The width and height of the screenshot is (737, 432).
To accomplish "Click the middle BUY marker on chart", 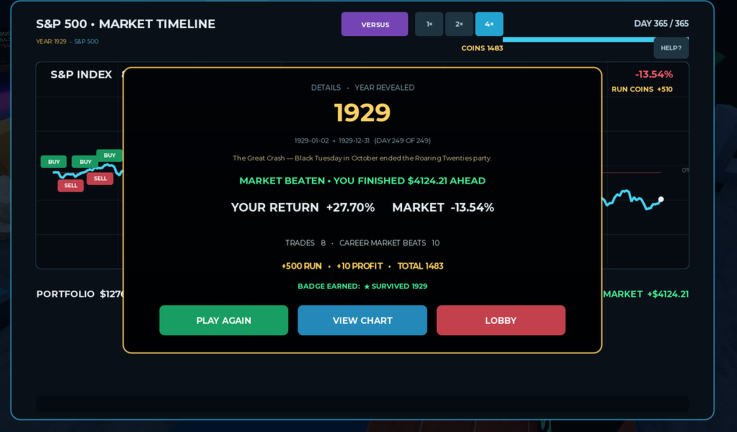I will (85, 162).
